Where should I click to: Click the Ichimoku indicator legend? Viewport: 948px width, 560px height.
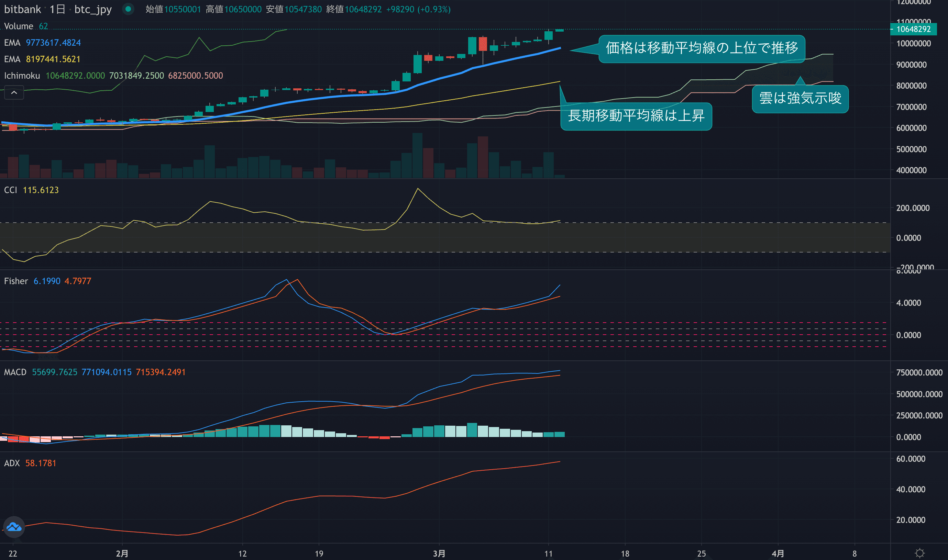[x=22, y=76]
